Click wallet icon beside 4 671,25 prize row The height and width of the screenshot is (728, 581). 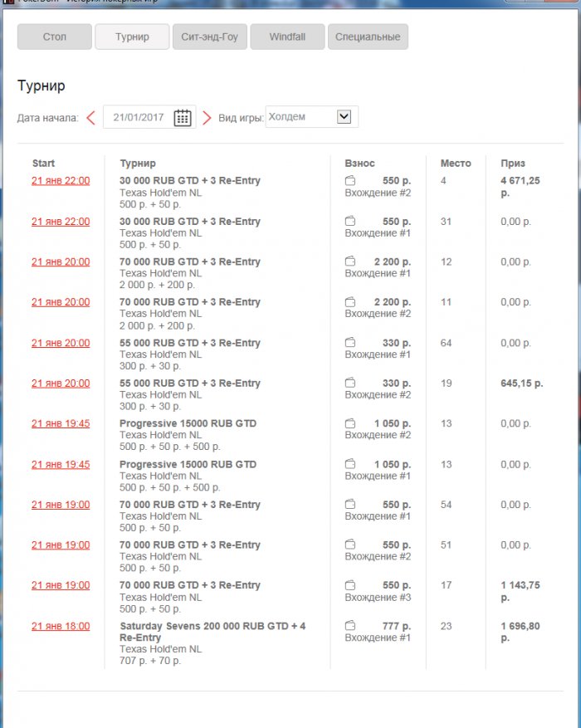click(x=350, y=181)
